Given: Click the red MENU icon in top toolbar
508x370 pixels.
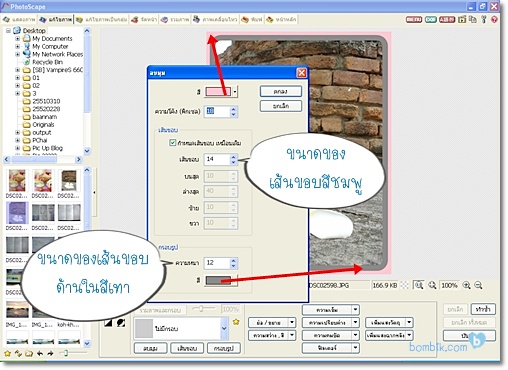Looking at the screenshot, I should 414,20.
